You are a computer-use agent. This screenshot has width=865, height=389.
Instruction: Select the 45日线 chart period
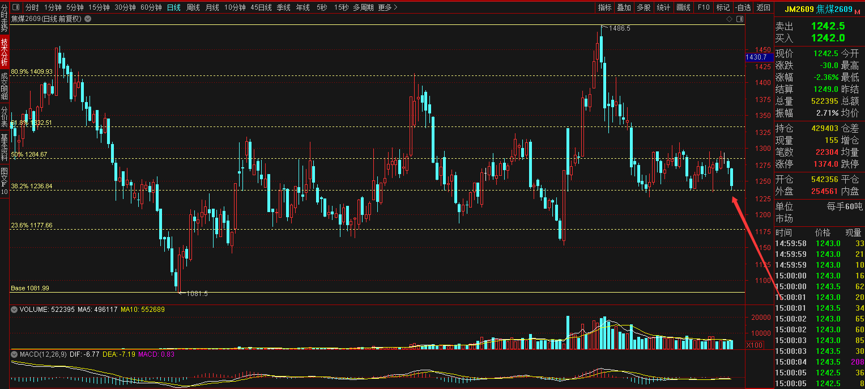pos(261,7)
